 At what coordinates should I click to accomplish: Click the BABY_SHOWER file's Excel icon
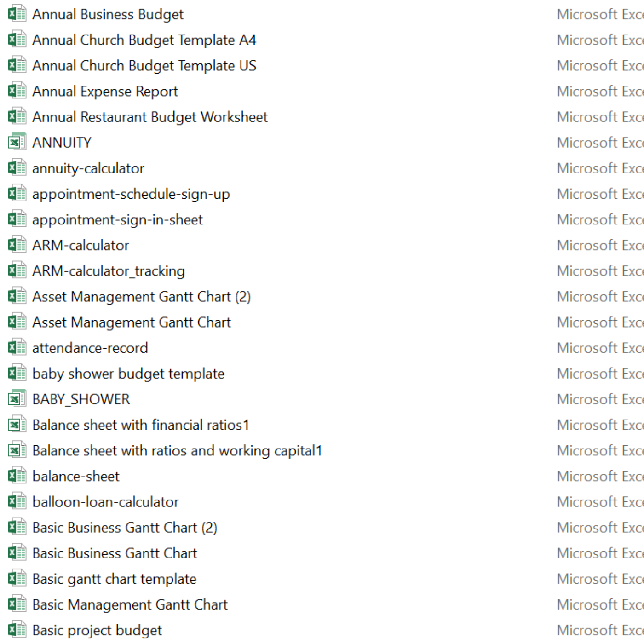click(17, 399)
